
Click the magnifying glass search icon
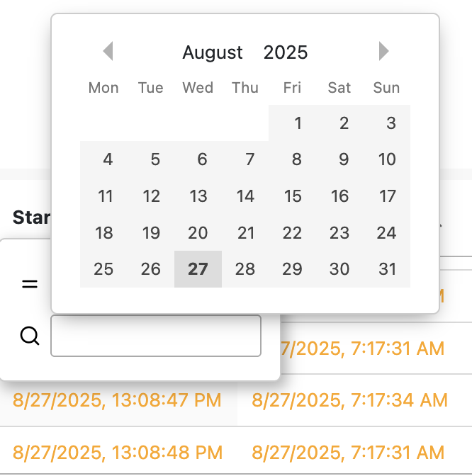point(30,336)
